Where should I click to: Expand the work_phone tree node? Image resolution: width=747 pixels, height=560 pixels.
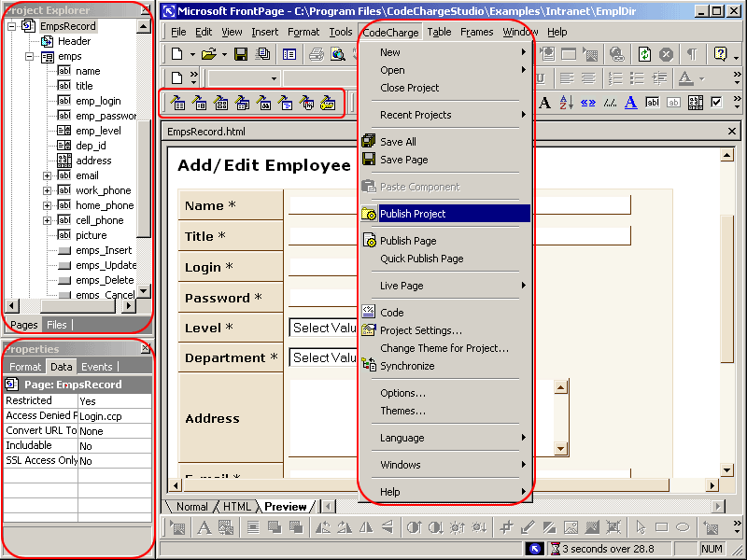(x=47, y=190)
